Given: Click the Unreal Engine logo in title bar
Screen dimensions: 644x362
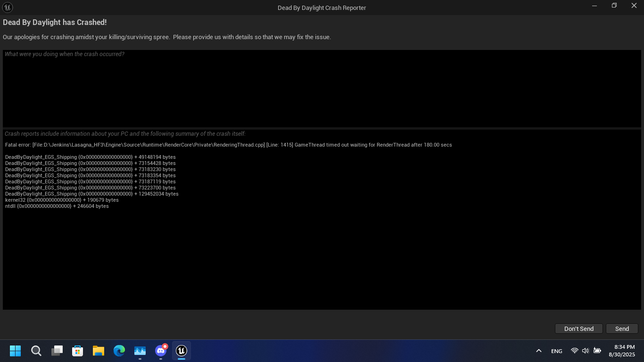Looking at the screenshot, I should [x=8, y=8].
